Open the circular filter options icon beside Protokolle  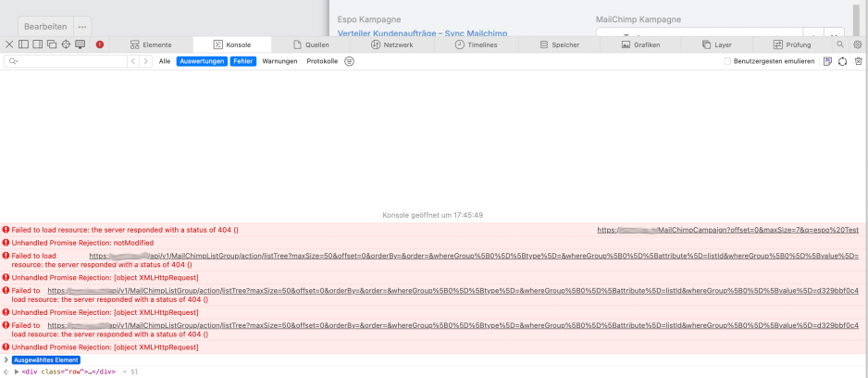tap(349, 61)
